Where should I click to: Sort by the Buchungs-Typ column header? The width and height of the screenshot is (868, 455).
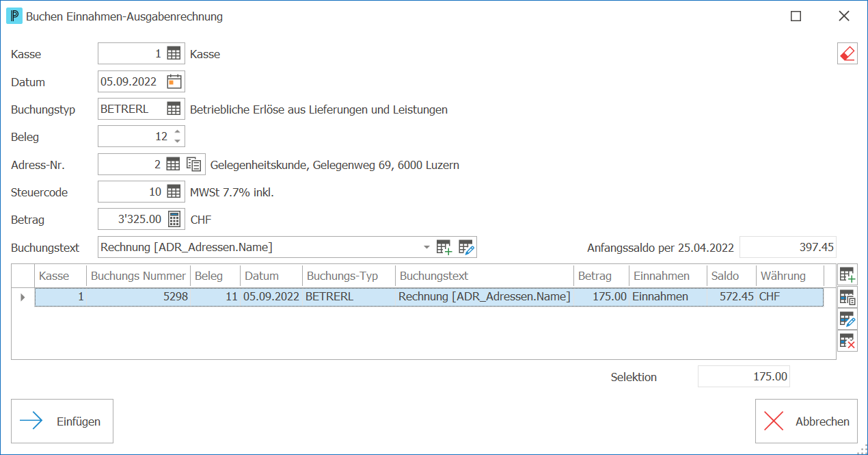[349, 276]
